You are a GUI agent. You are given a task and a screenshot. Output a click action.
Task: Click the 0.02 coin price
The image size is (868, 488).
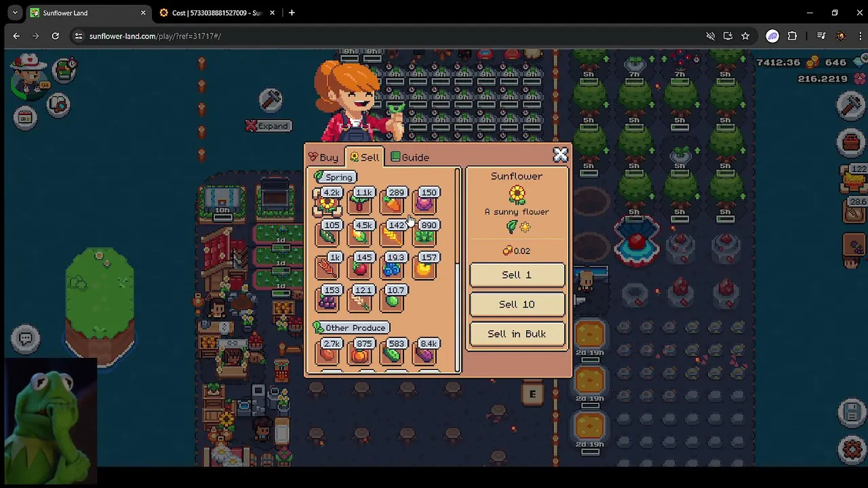(517, 251)
